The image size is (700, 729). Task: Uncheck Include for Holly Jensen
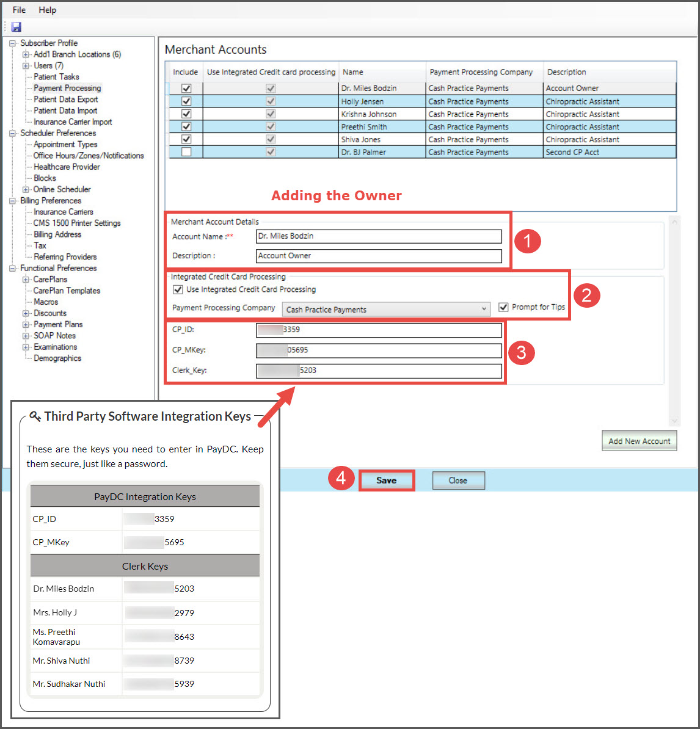coord(186,101)
